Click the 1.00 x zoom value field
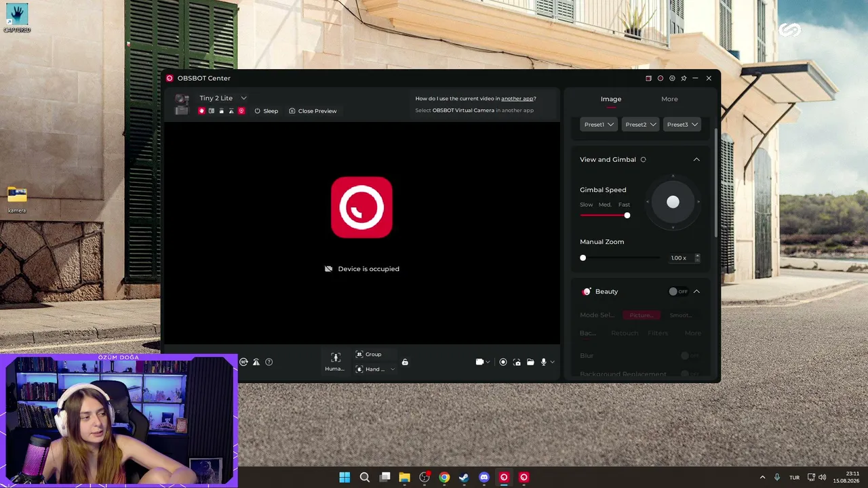Viewport: 868px width, 488px height. (679, 258)
